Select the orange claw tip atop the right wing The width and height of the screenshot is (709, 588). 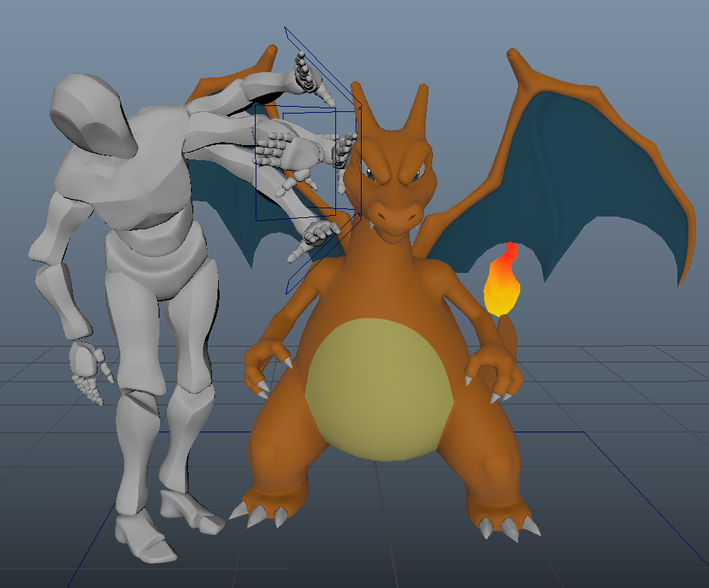coord(516,57)
